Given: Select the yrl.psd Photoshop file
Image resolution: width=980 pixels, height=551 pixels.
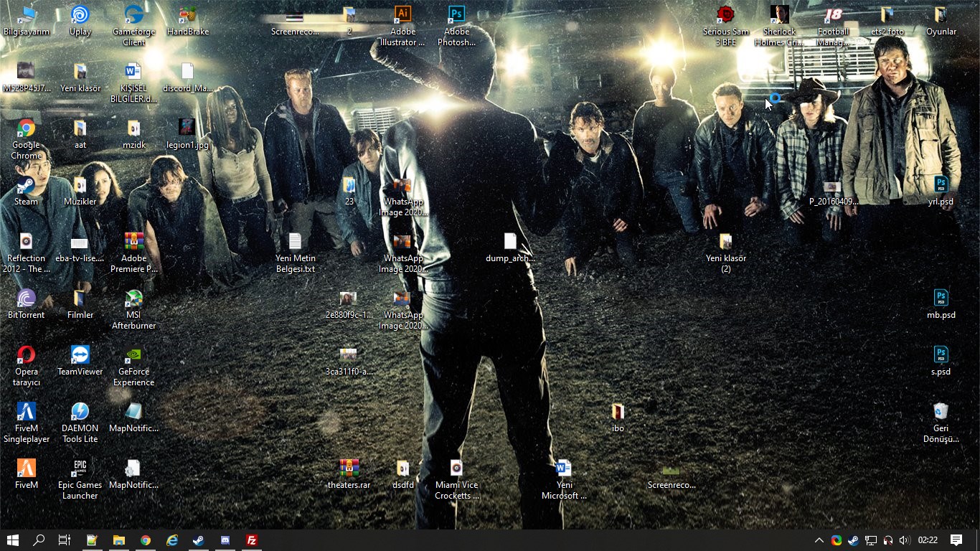Looking at the screenshot, I should pyautogui.click(x=941, y=191).
